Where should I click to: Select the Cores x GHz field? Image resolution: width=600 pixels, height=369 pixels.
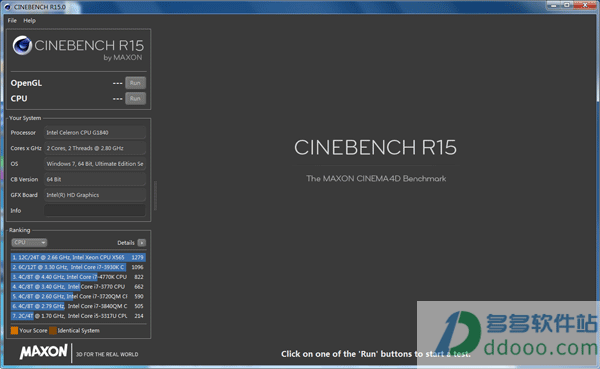point(95,148)
